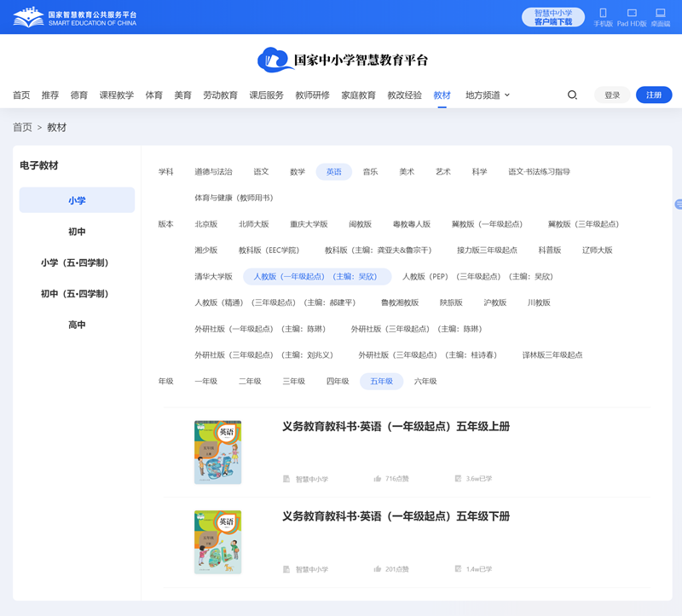The height and width of the screenshot is (616, 682).
Task: Select the 数学 subject filter
Action: coord(297,171)
